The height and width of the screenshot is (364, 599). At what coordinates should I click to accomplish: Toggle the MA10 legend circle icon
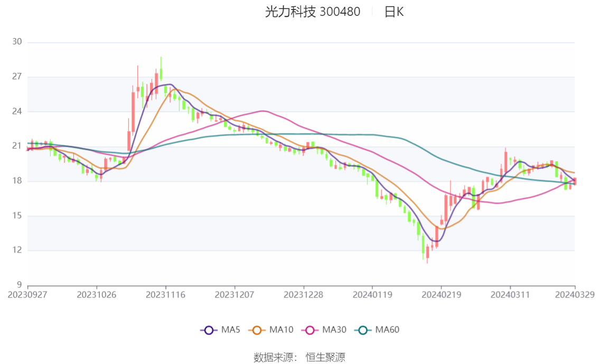click(x=257, y=330)
